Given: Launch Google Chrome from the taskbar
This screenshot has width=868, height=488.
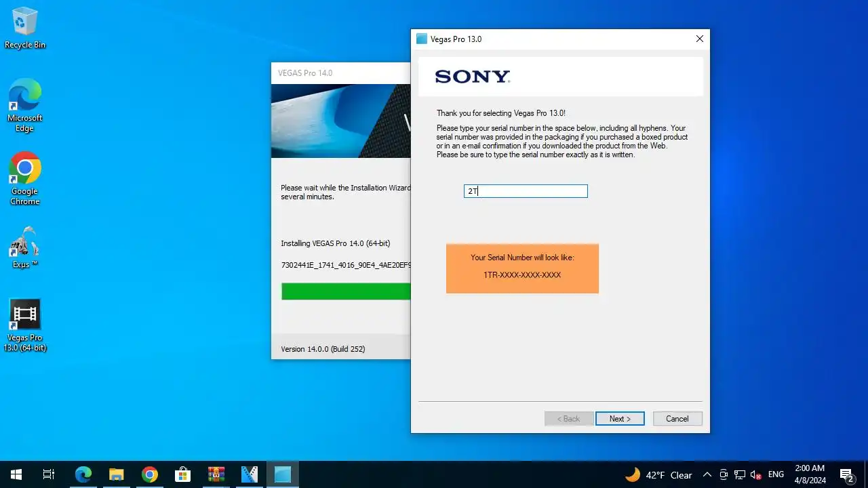Looking at the screenshot, I should (150, 474).
